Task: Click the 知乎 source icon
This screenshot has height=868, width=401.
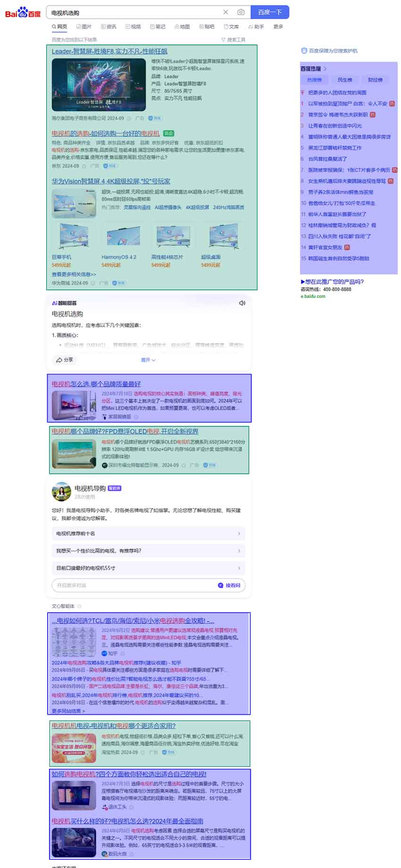Action: pos(104,653)
